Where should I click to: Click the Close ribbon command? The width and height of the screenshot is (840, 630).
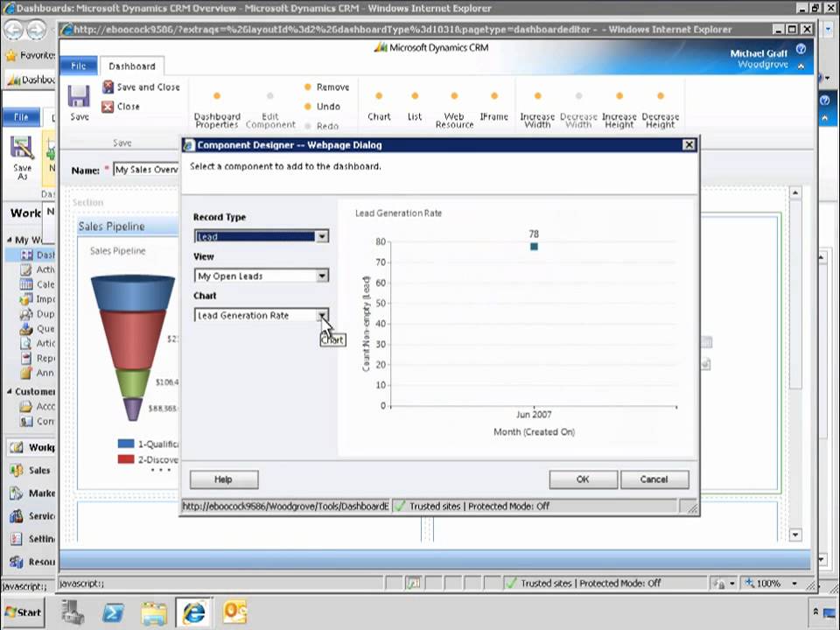coord(121,107)
